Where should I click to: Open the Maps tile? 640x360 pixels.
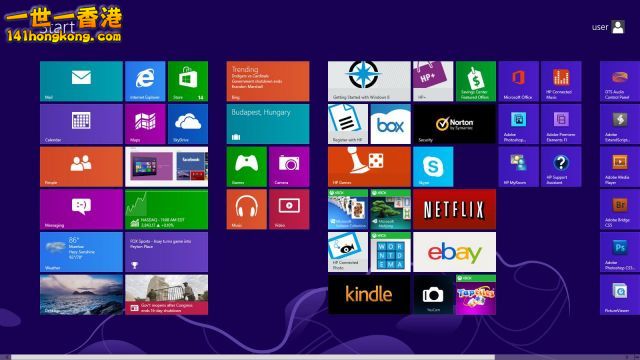point(145,124)
